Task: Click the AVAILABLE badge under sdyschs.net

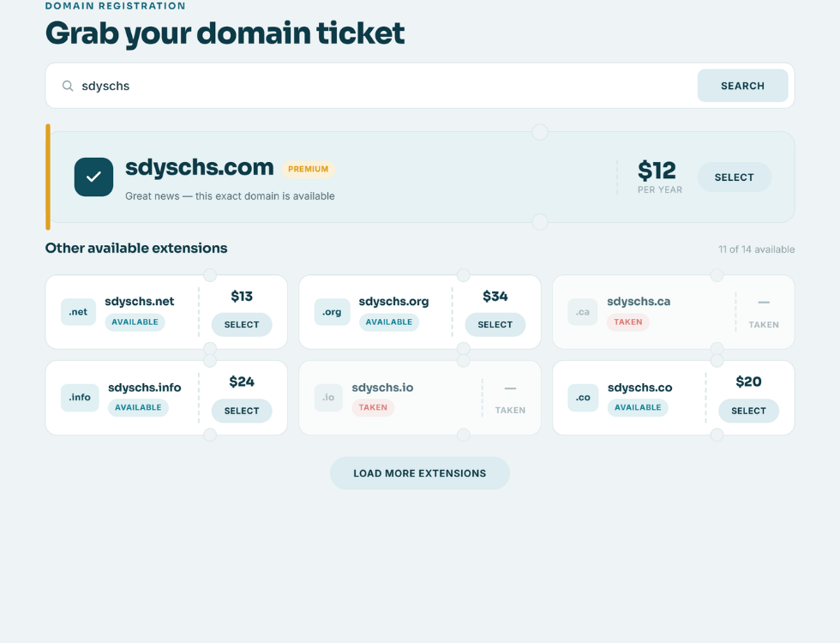Action: 135,322
